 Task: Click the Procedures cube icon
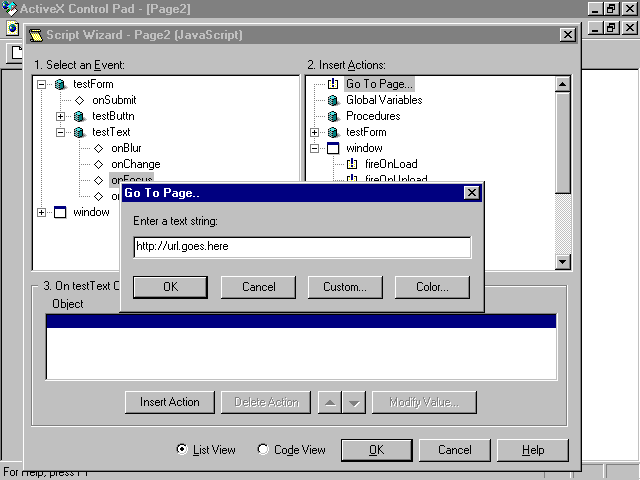pos(333,116)
